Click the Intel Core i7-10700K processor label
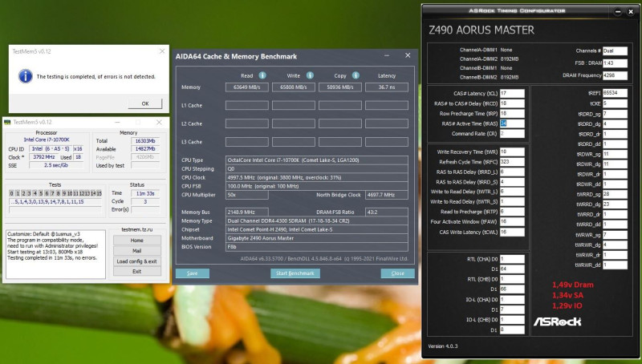 47,140
